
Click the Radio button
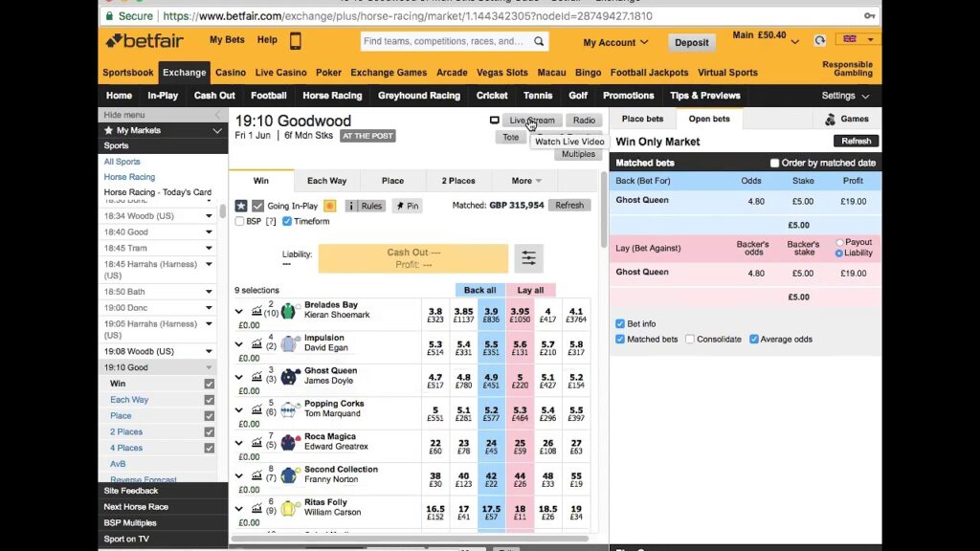[x=584, y=120]
